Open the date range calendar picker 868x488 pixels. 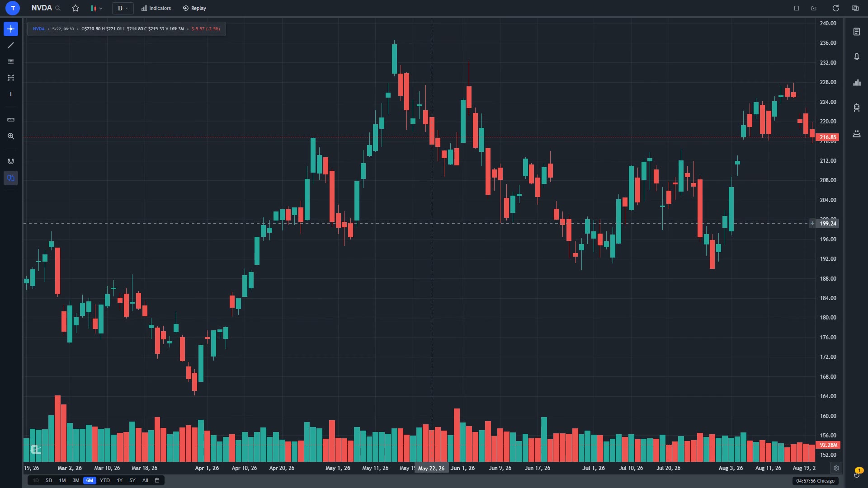157,480
